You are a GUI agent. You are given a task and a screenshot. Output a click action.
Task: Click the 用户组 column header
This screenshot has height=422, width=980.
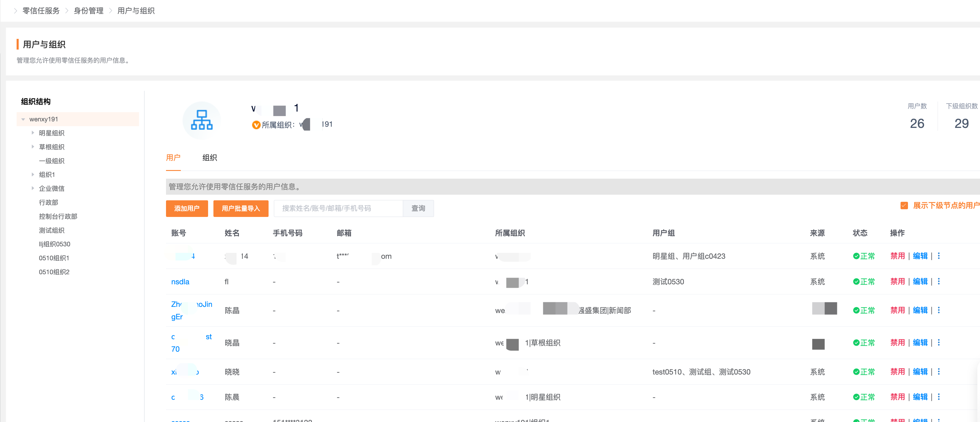click(x=663, y=233)
